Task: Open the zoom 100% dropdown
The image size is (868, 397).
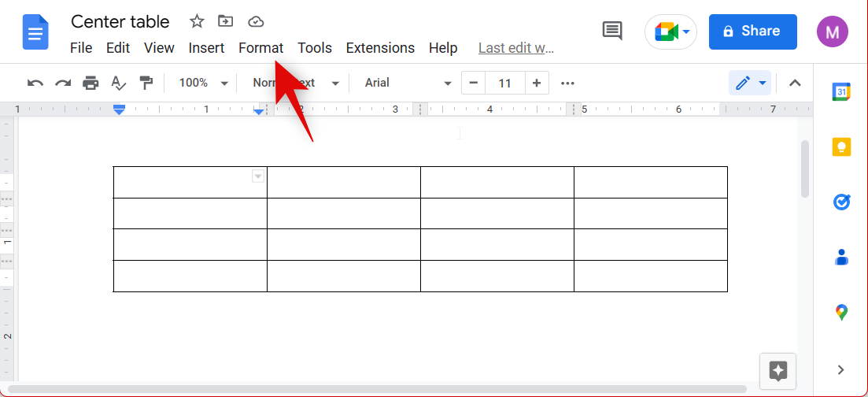Action: (202, 83)
